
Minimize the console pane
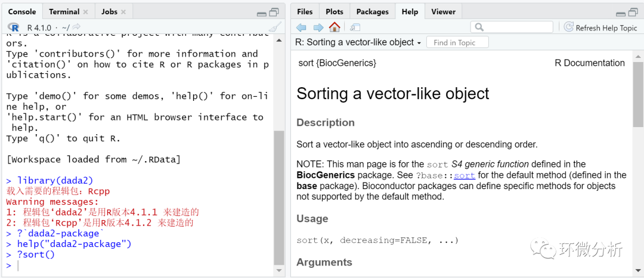pos(262,14)
